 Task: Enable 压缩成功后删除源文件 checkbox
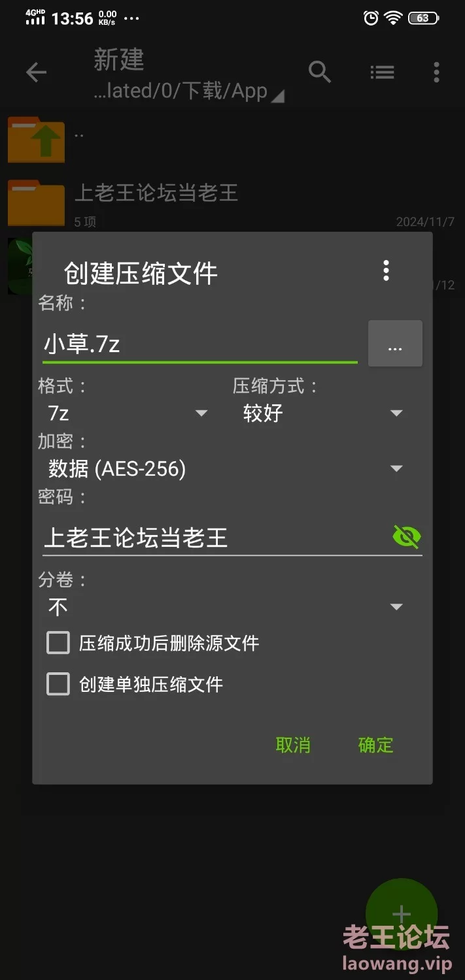[x=58, y=643]
